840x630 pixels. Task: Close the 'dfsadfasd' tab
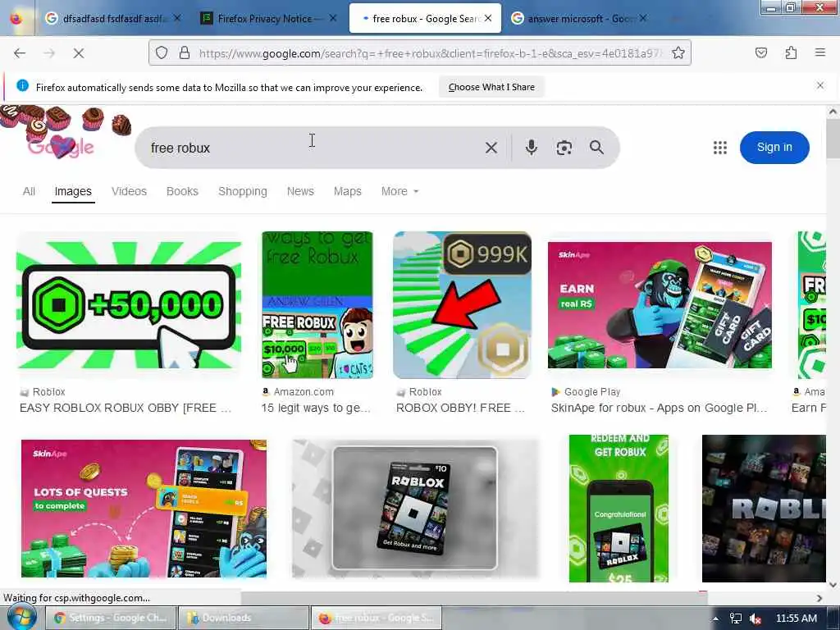pos(177,18)
